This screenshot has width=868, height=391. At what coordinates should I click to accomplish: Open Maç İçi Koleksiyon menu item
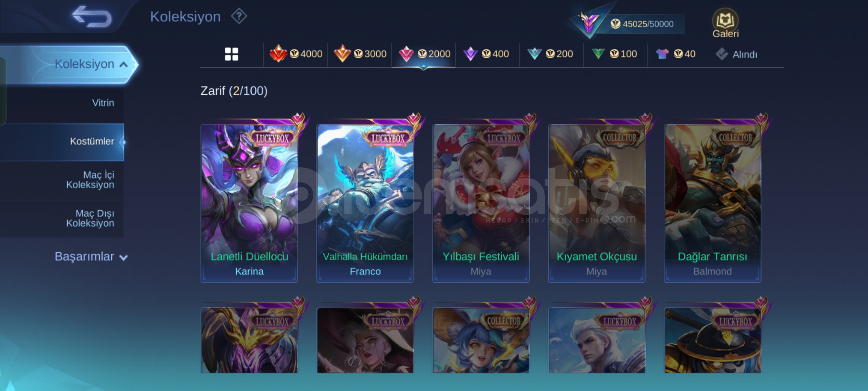click(x=62, y=180)
